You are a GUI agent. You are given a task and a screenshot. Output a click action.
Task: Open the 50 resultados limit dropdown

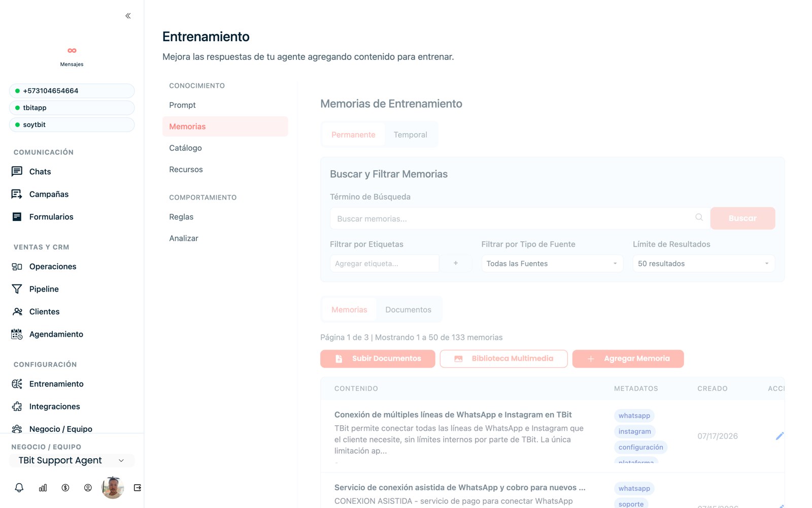click(x=703, y=263)
